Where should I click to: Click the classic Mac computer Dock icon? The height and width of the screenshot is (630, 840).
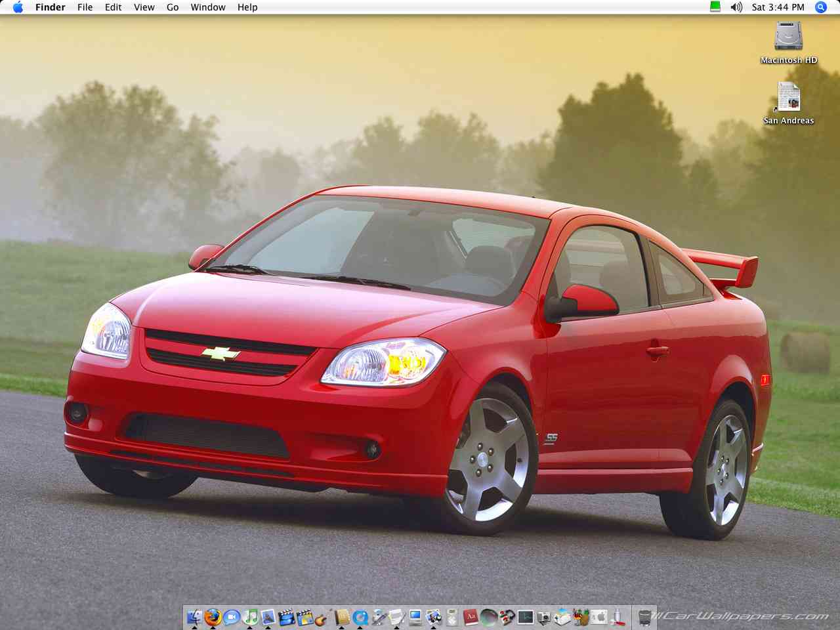(415, 617)
